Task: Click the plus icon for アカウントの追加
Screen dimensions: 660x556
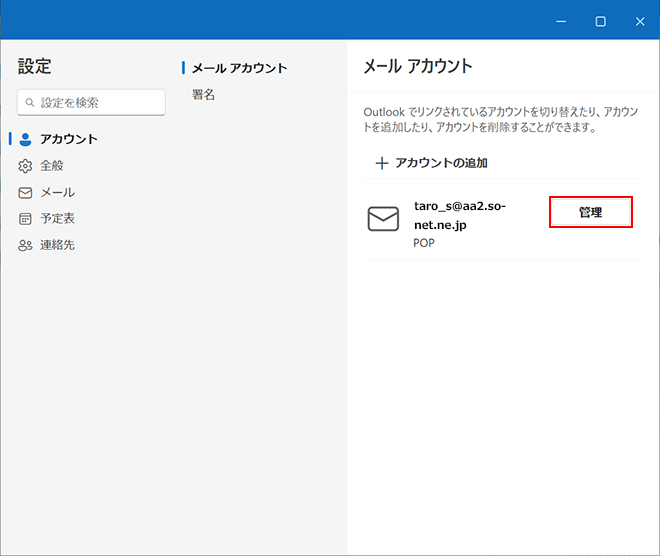Action: (x=381, y=163)
